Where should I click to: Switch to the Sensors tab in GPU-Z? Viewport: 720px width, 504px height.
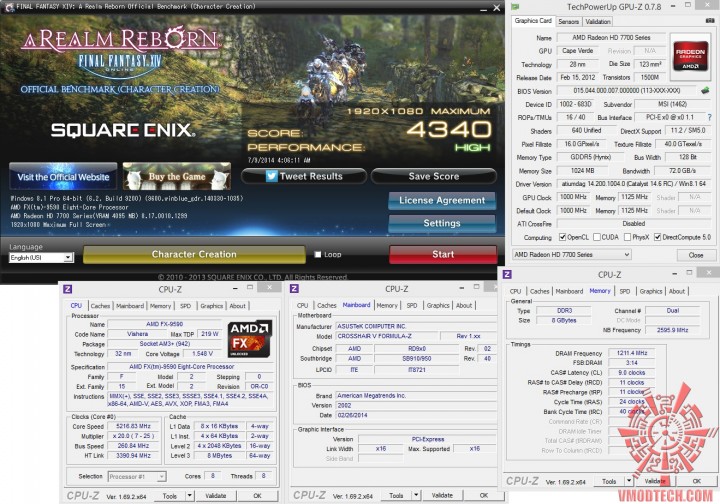click(568, 22)
